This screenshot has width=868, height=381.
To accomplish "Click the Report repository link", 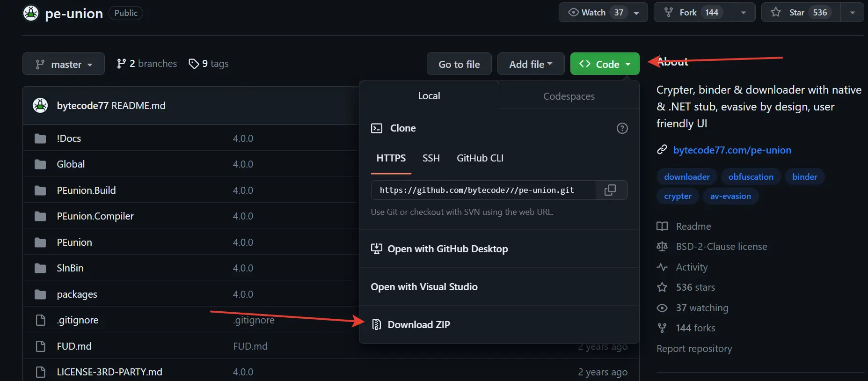I will [694, 349].
